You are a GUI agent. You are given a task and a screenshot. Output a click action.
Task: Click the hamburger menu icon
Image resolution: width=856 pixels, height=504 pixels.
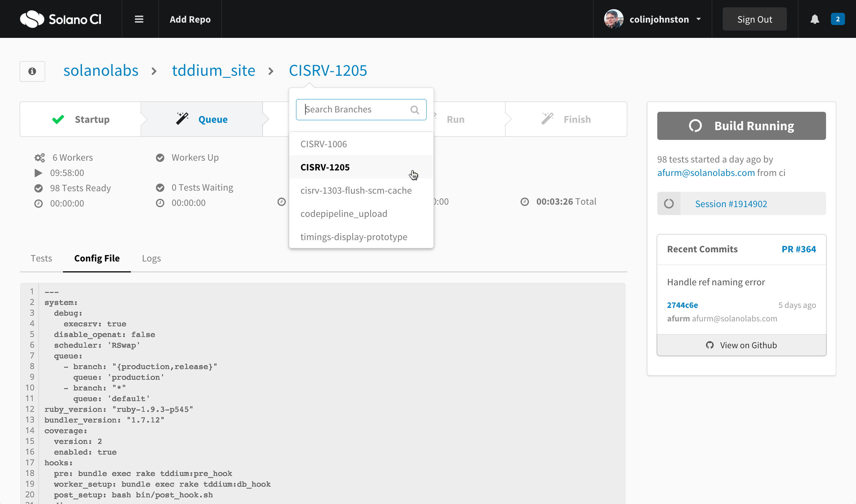(139, 19)
